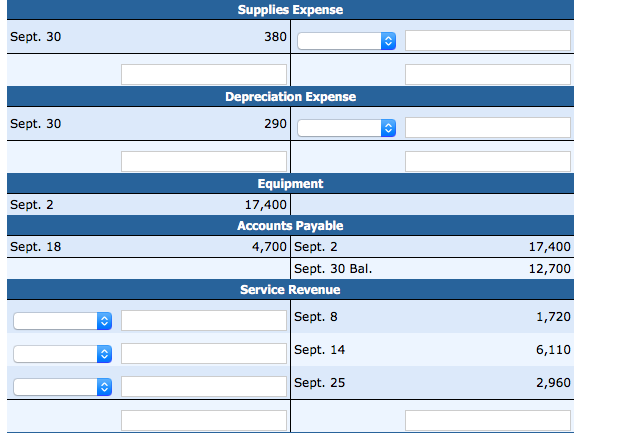
Task: Click the Sept. 30 Bal. label
Action: pos(334,268)
